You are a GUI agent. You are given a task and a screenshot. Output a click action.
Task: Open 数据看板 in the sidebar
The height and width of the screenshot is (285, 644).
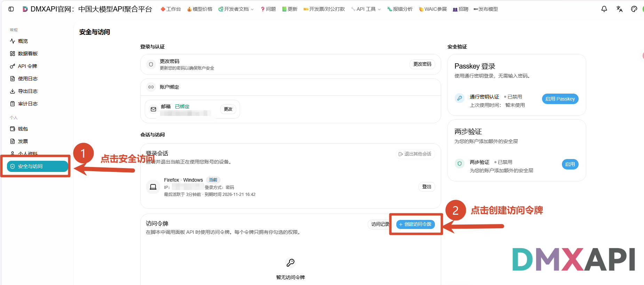37,54
